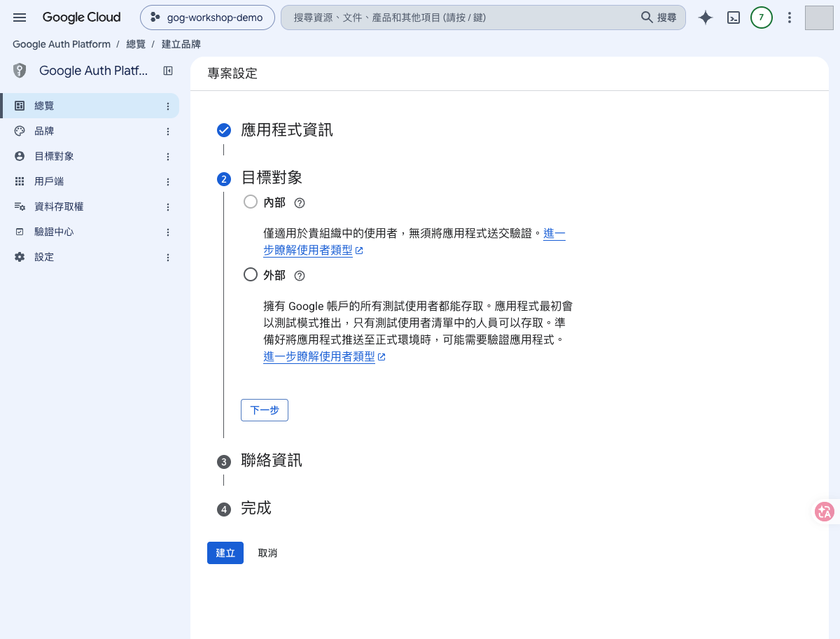The height and width of the screenshot is (639, 840).
Task: Click the step 2 circle for 目標對象
Action: (x=224, y=179)
